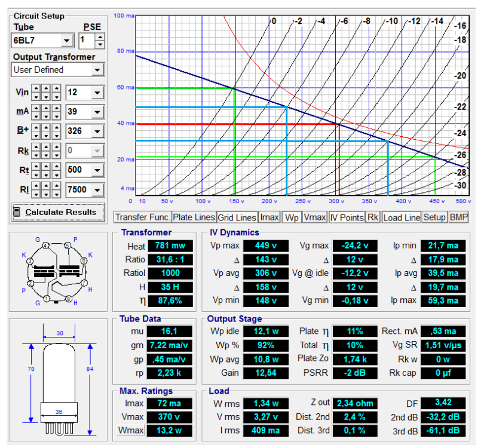
Task: Open the Tube 6BL7 dropdown
Action: (x=66, y=41)
